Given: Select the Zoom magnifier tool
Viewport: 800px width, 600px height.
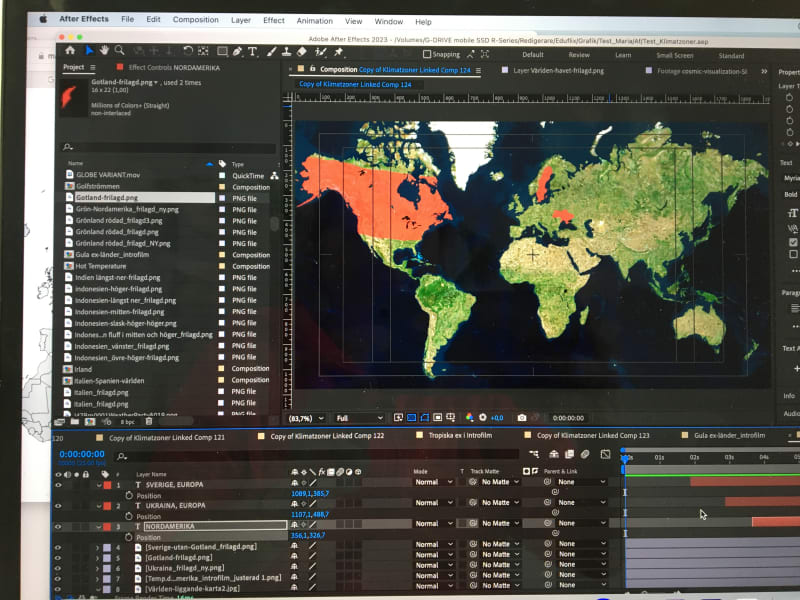Looking at the screenshot, I should pyautogui.click(x=120, y=50).
